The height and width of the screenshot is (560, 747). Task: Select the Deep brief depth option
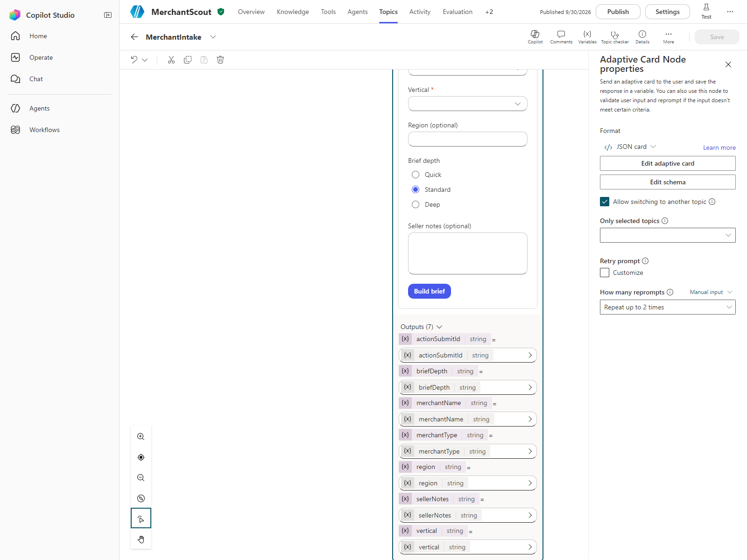point(416,204)
